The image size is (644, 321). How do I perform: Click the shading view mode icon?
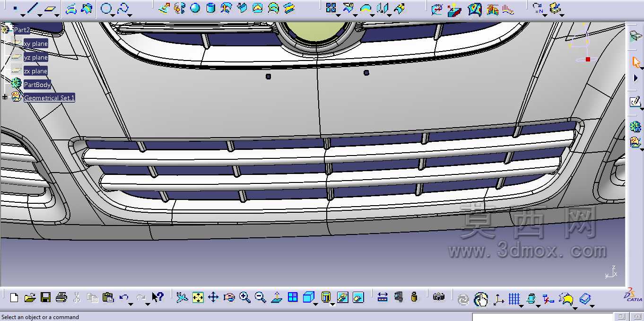pos(326,297)
